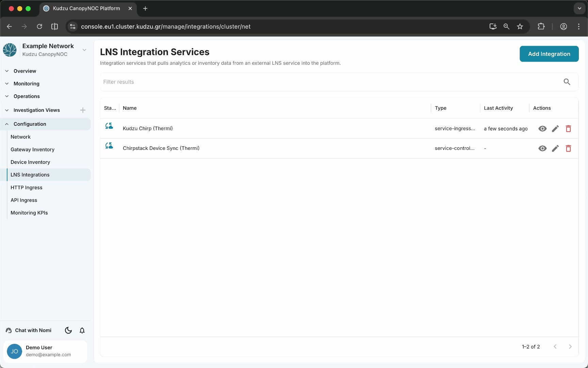The image size is (588, 368).
Task: Click the address bar URL
Action: (166, 27)
